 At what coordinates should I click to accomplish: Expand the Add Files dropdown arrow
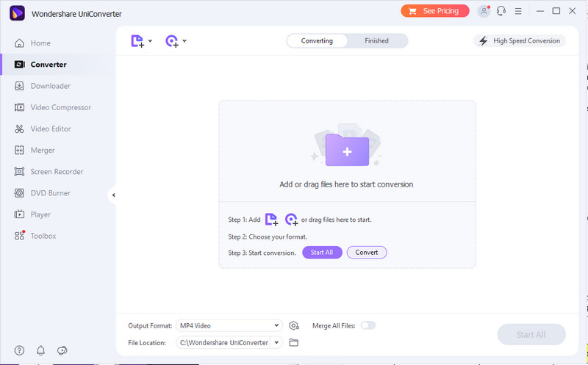150,41
